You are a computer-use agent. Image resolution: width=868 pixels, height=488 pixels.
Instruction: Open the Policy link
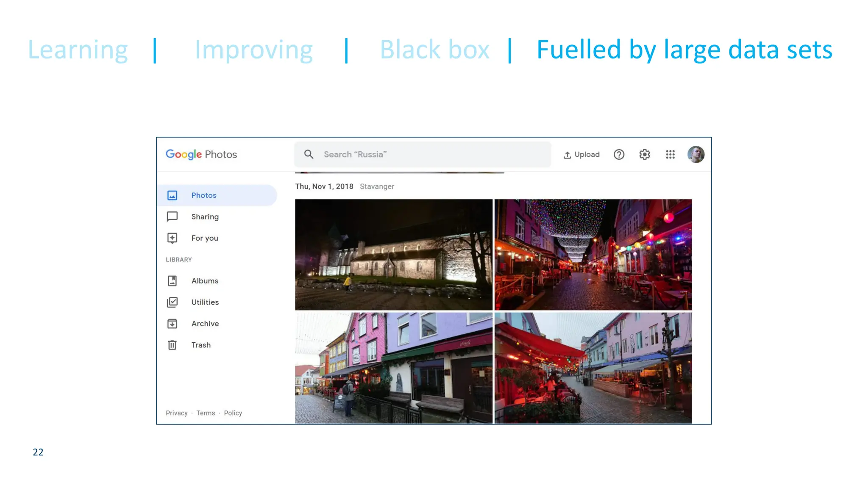click(x=233, y=413)
